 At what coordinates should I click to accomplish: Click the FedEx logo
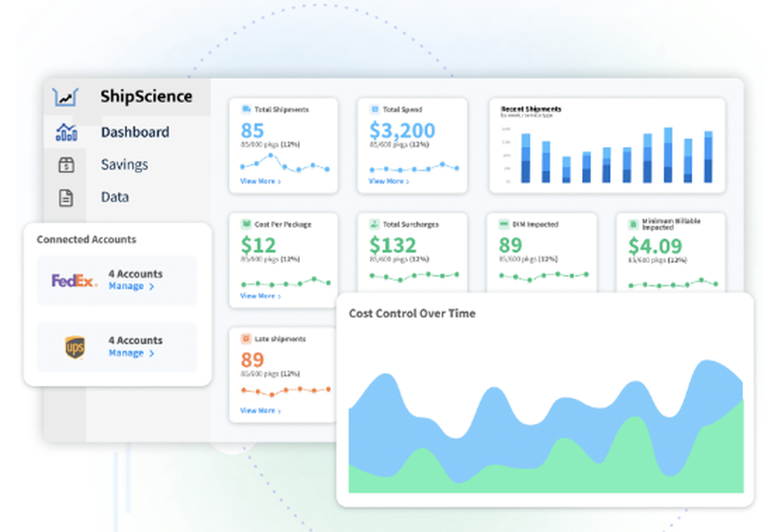(74, 280)
